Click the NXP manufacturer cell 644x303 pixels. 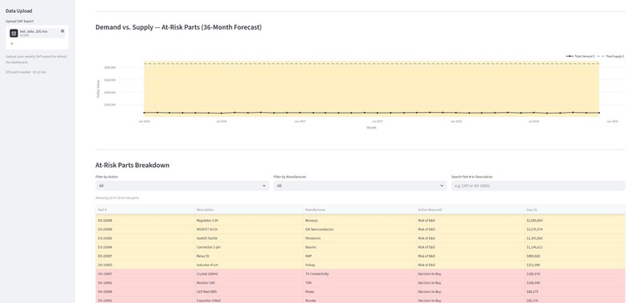[x=360, y=256]
